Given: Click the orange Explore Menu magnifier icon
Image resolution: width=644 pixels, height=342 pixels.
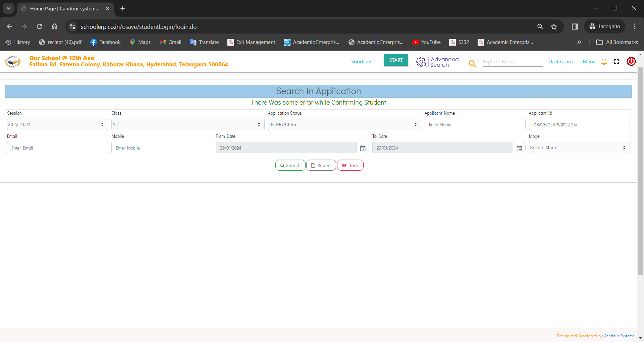Looking at the screenshot, I should click(x=472, y=63).
